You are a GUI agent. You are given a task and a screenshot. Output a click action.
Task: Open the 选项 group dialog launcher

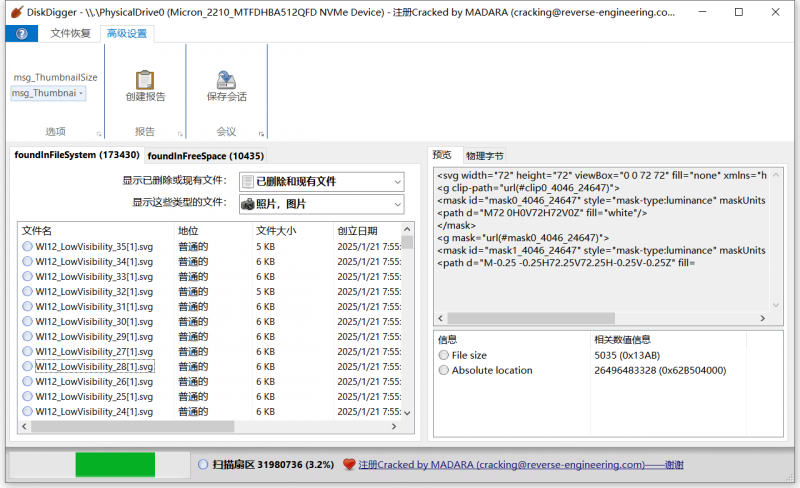[99, 134]
